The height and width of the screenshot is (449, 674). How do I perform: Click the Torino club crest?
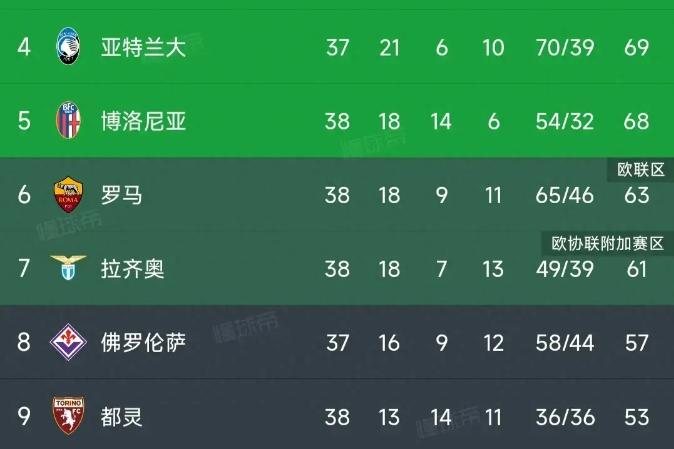pyautogui.click(x=69, y=416)
